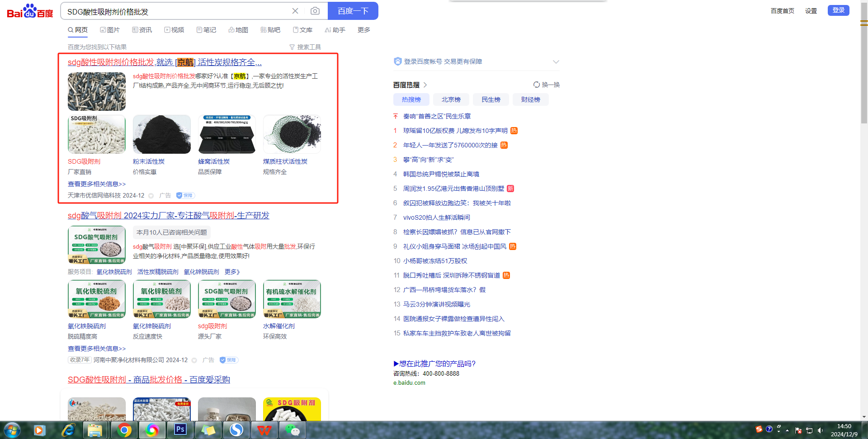Clear the search box with X icon
868x439 pixels.
(x=295, y=11)
